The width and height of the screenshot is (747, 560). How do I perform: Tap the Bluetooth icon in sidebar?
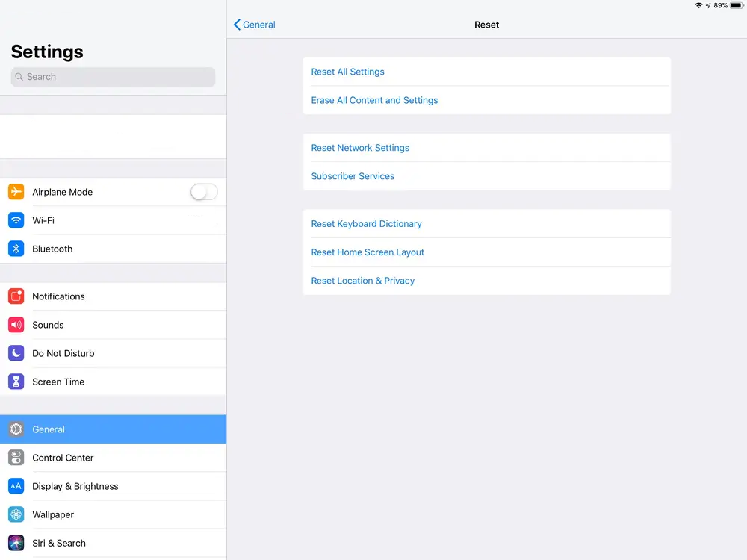[x=16, y=249]
